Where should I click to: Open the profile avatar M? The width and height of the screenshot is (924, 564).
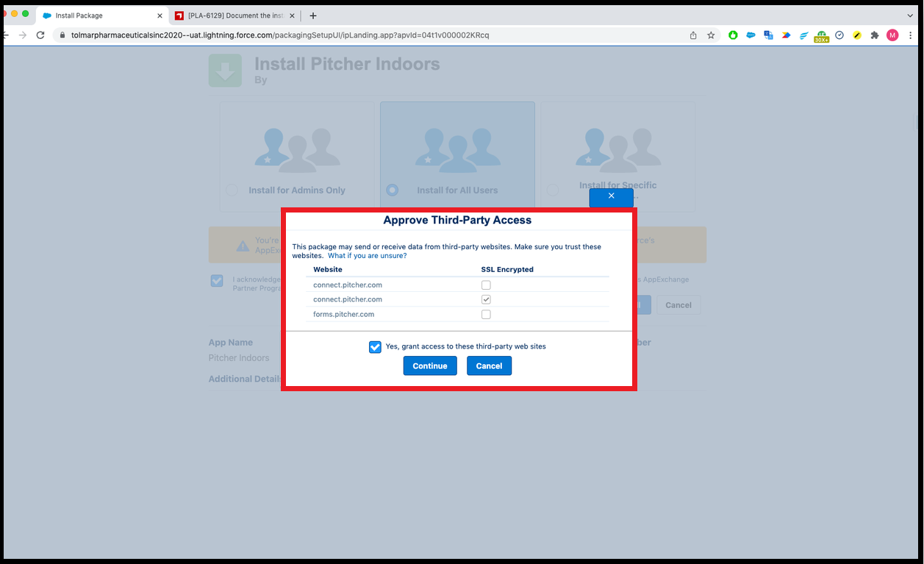[x=892, y=35]
